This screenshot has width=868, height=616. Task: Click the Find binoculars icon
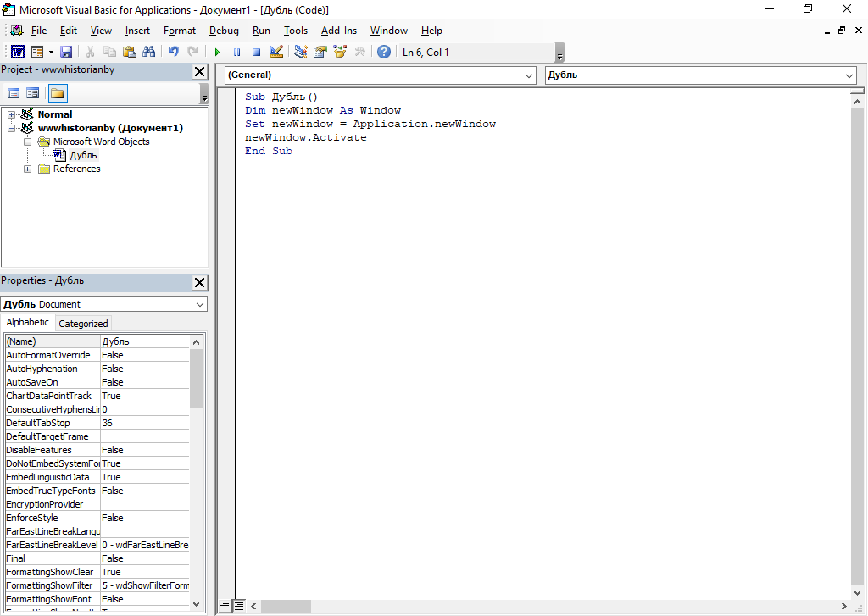point(148,52)
